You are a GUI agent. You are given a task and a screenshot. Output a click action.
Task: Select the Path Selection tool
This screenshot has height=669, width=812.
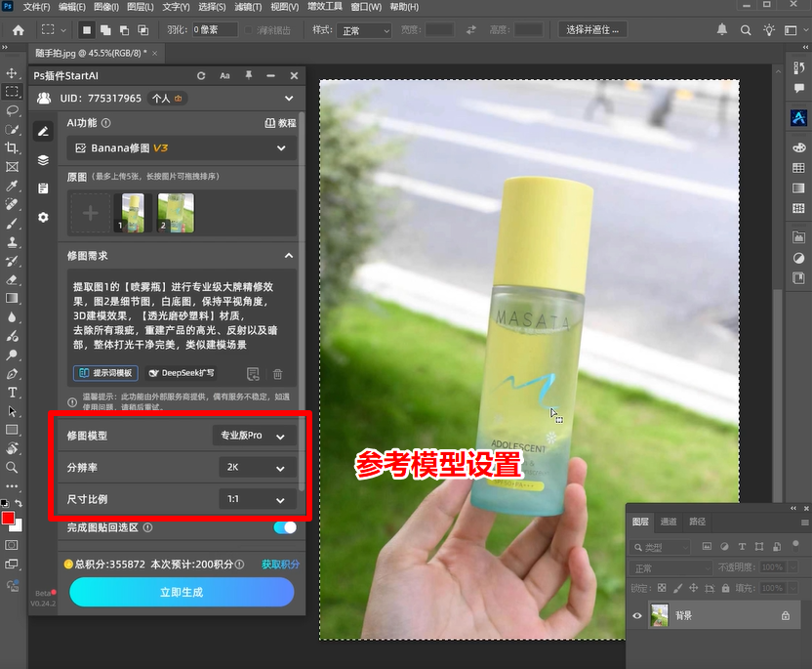coord(12,411)
